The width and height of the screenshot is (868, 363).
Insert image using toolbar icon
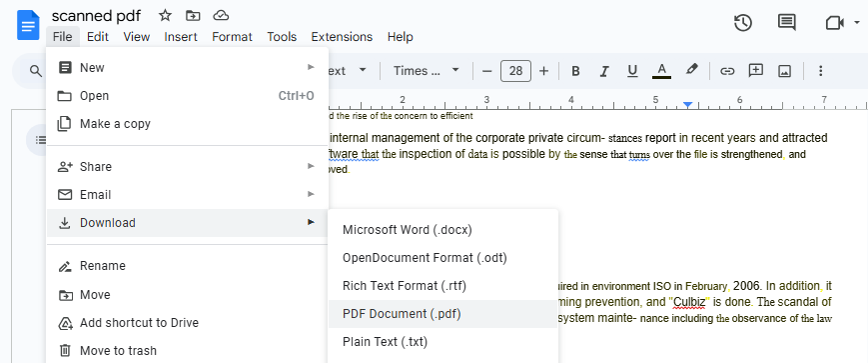784,71
